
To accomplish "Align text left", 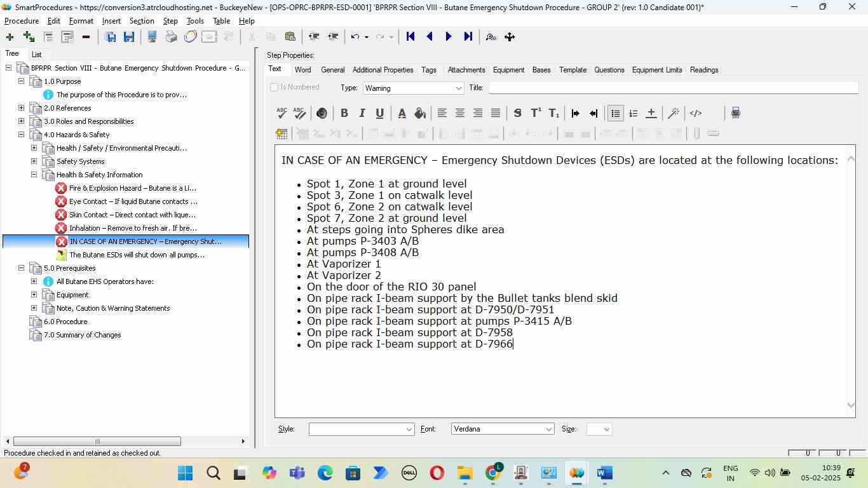I will tap(442, 113).
